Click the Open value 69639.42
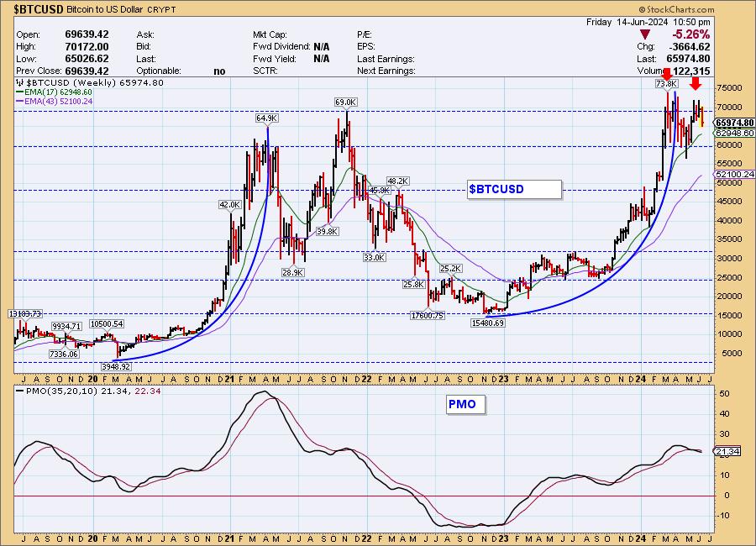Screen dimensions: 756x546 pos(87,34)
